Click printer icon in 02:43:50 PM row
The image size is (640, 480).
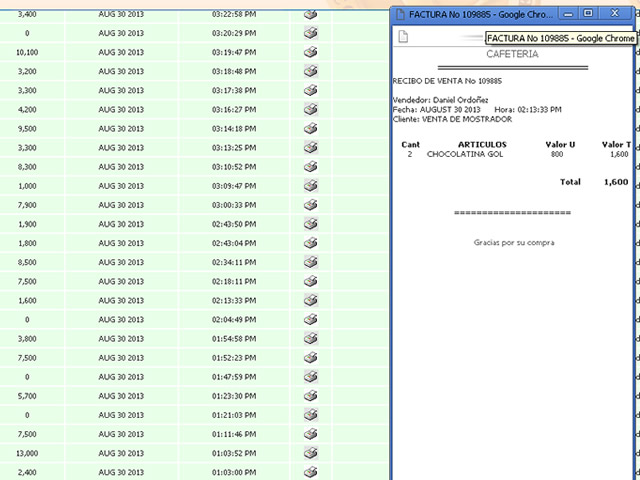pos(311,224)
